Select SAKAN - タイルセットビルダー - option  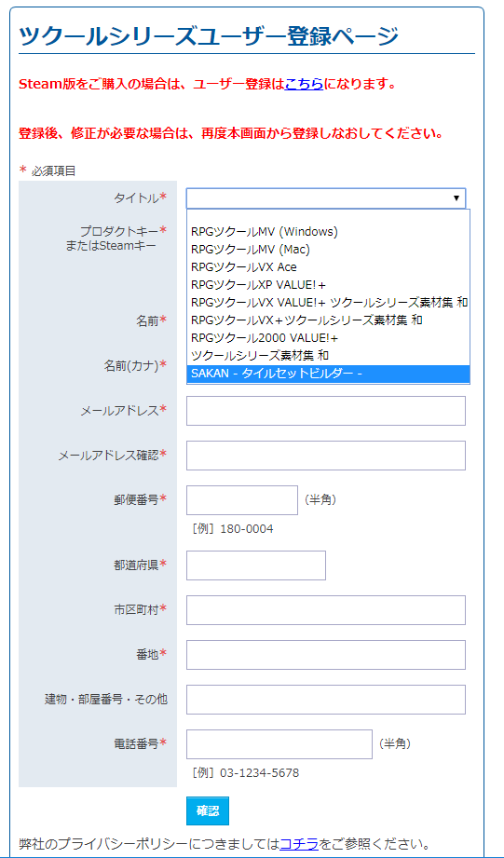pyautogui.click(x=328, y=374)
